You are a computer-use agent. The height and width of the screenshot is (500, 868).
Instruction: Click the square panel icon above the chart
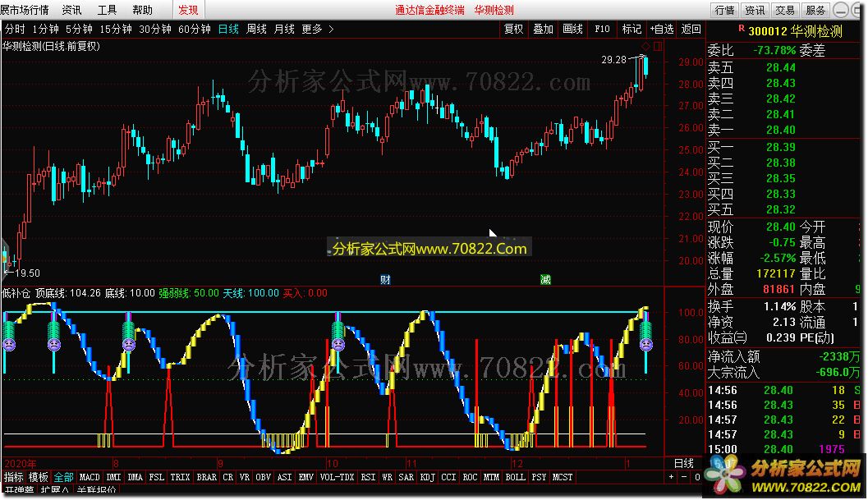click(658, 46)
